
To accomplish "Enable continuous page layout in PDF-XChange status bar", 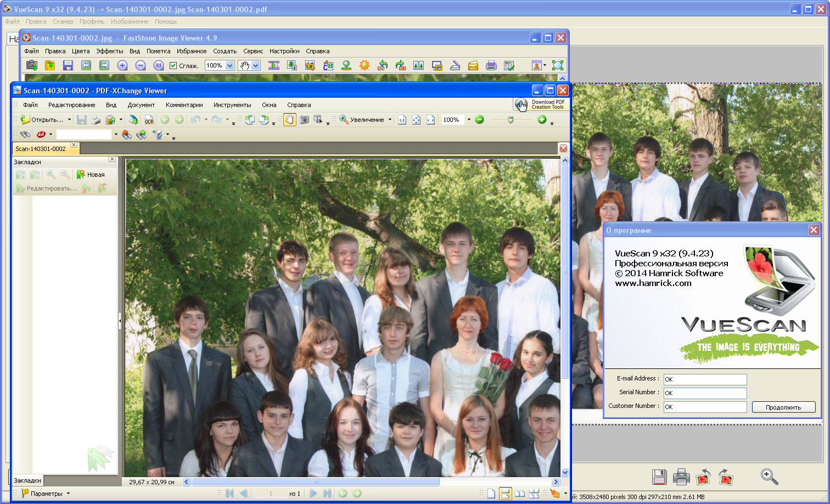I will [x=505, y=494].
